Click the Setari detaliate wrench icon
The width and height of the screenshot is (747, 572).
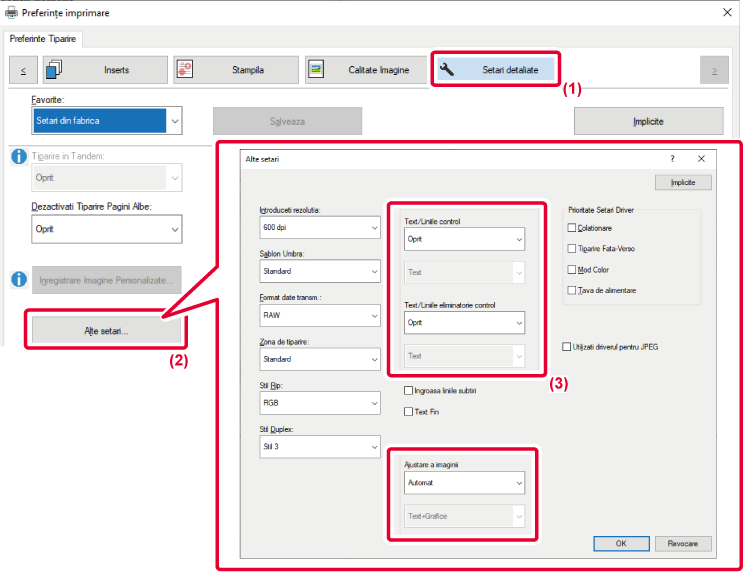tap(447, 70)
